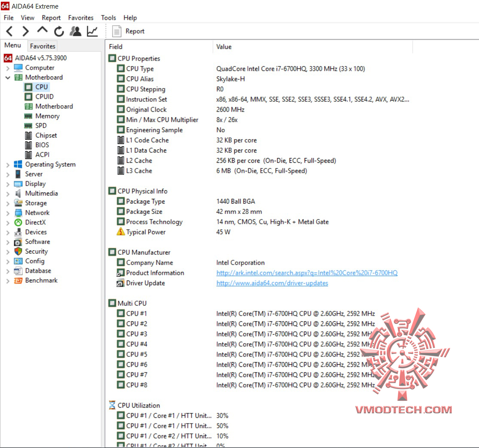Click the AIDA64 logo at the top of the sidebar
The width and height of the screenshot is (479, 448).
[x=8, y=58]
